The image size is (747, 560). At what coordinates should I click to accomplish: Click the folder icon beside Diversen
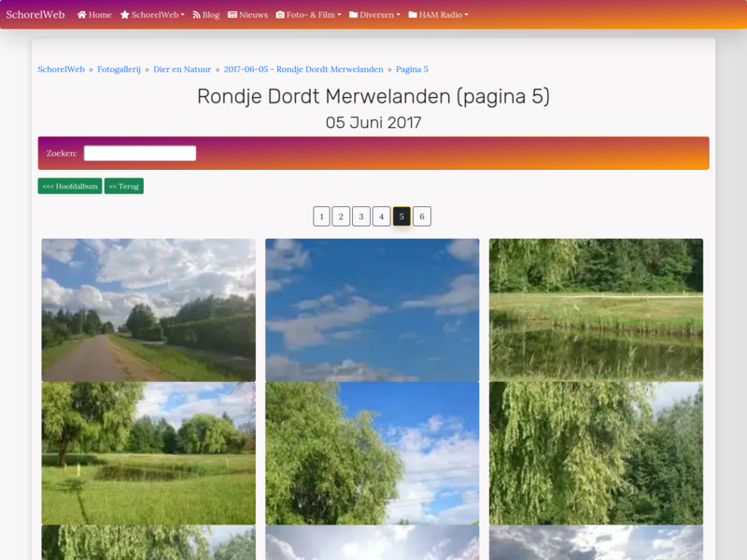(x=354, y=15)
